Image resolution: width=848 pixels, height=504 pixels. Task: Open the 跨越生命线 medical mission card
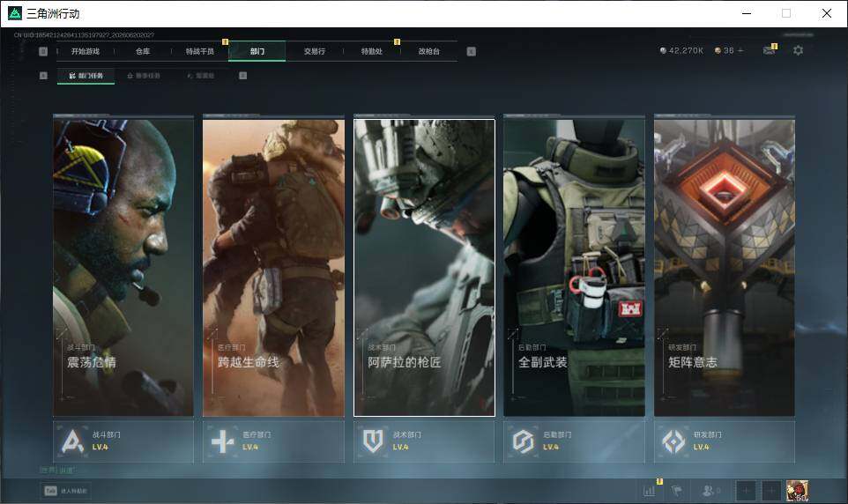273,268
